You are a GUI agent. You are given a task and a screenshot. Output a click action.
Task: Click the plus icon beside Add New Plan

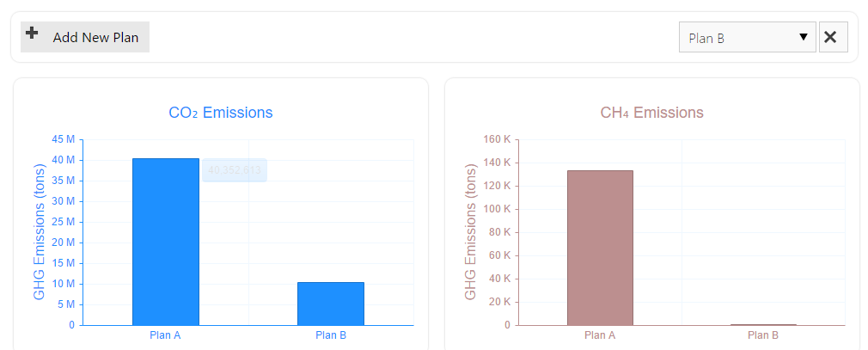pos(32,34)
